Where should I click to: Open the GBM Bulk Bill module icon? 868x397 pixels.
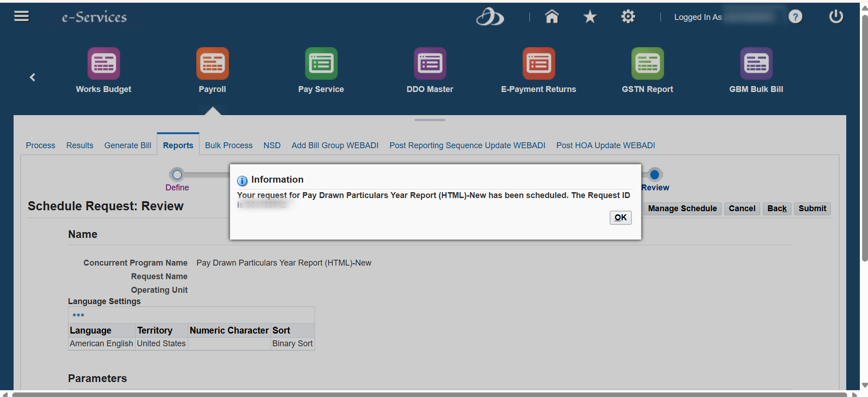point(756,63)
